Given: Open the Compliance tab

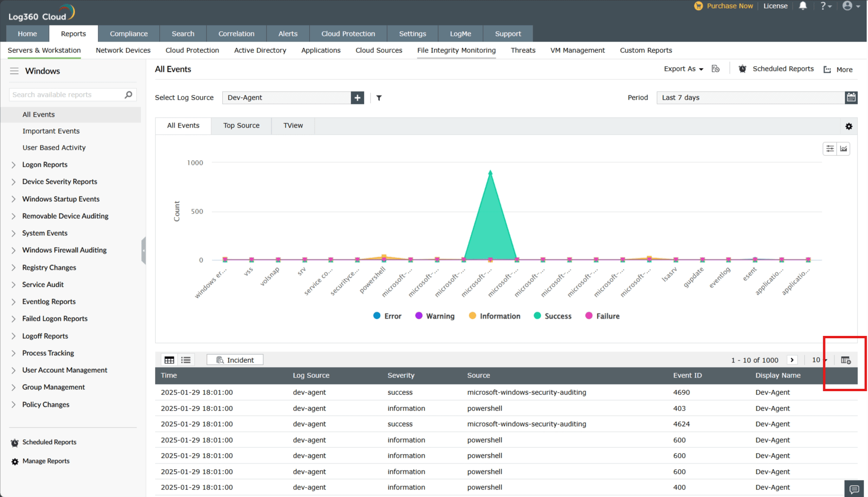Looking at the screenshot, I should (x=129, y=34).
